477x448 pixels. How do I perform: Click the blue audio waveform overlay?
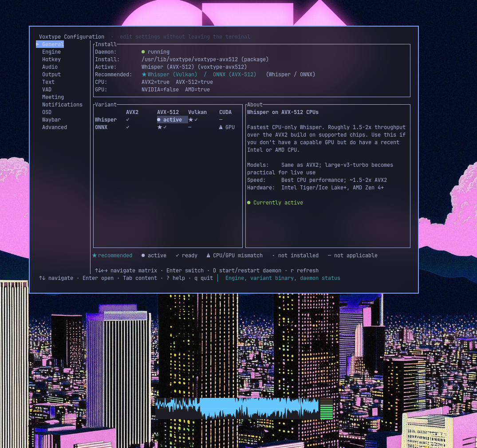pyautogui.click(x=237, y=409)
